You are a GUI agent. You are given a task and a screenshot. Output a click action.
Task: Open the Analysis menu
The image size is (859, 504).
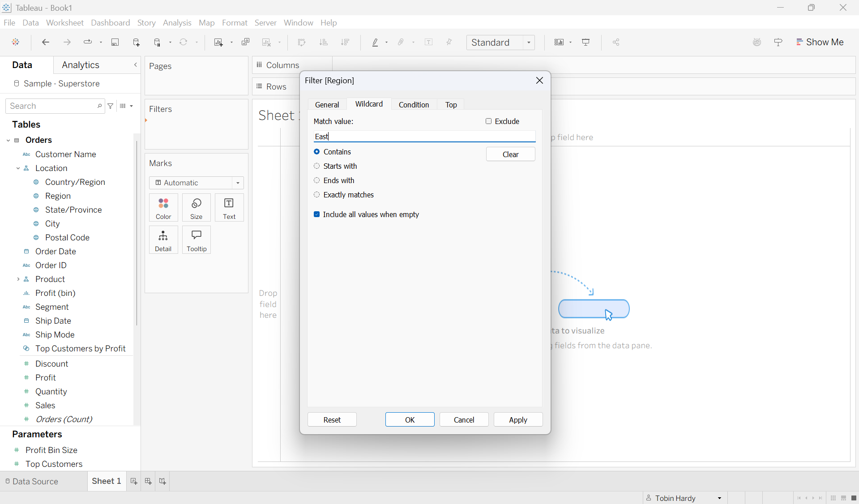point(177,23)
